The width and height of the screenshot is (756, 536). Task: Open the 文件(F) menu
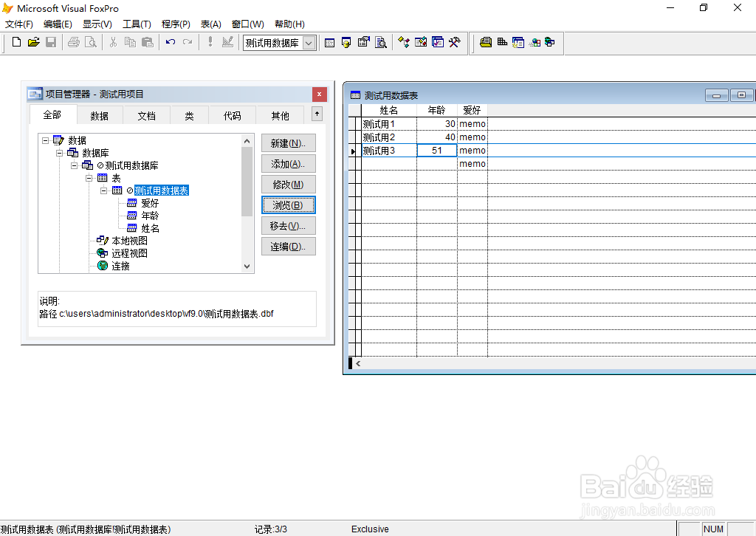(x=18, y=24)
